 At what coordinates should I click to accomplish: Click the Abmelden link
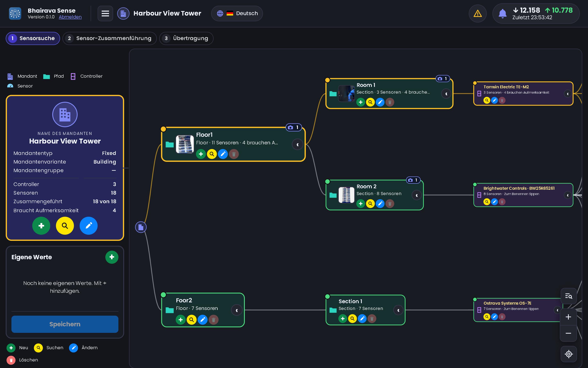click(70, 17)
